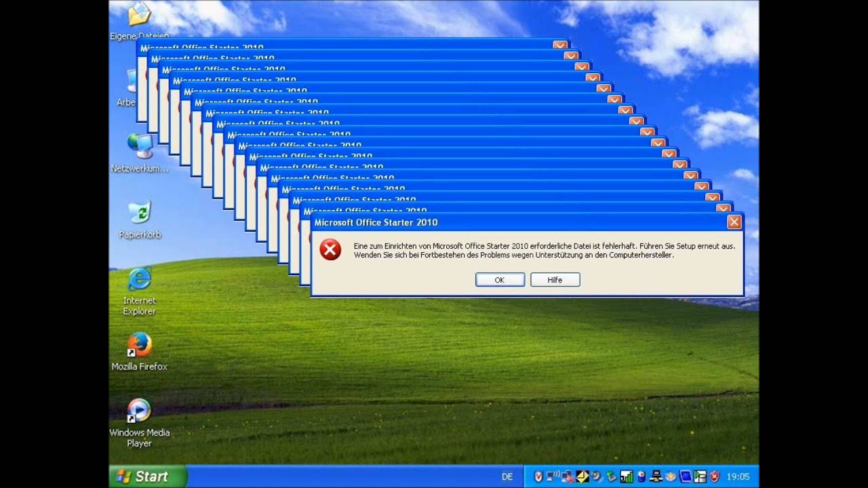
Task: Select the Mozilla Firefox desktop shortcut
Action: 139,351
